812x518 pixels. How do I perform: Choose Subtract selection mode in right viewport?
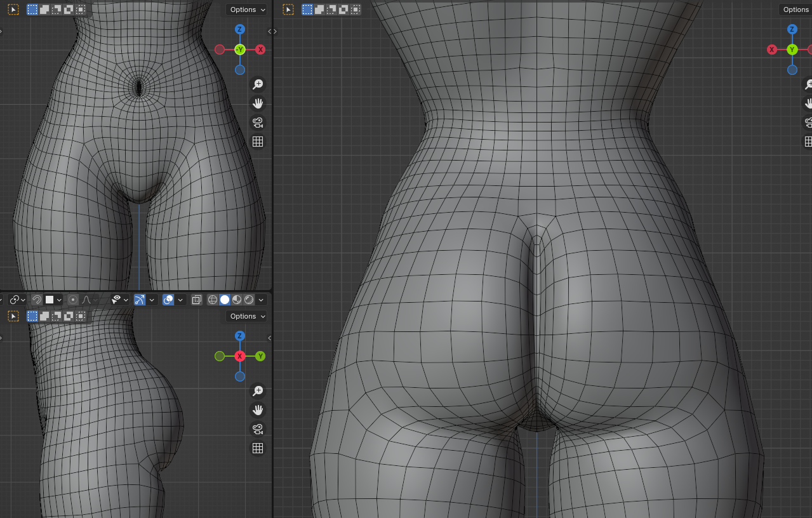(331, 10)
